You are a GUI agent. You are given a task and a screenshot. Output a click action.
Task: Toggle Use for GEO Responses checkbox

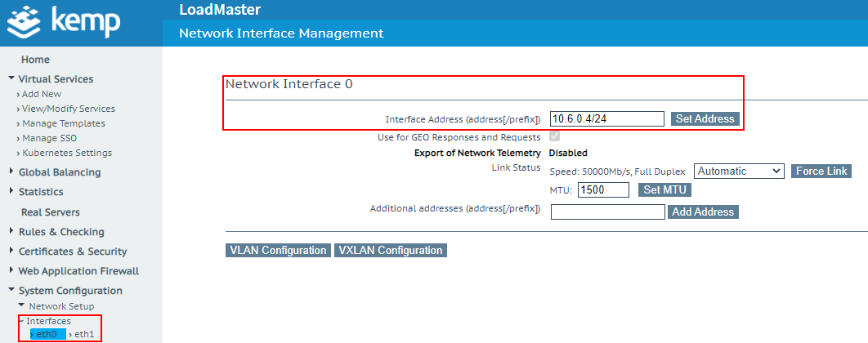[555, 136]
